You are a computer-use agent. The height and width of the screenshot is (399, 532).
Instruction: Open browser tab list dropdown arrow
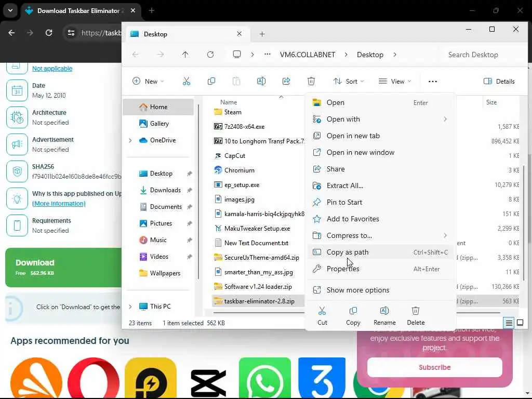pos(10,10)
